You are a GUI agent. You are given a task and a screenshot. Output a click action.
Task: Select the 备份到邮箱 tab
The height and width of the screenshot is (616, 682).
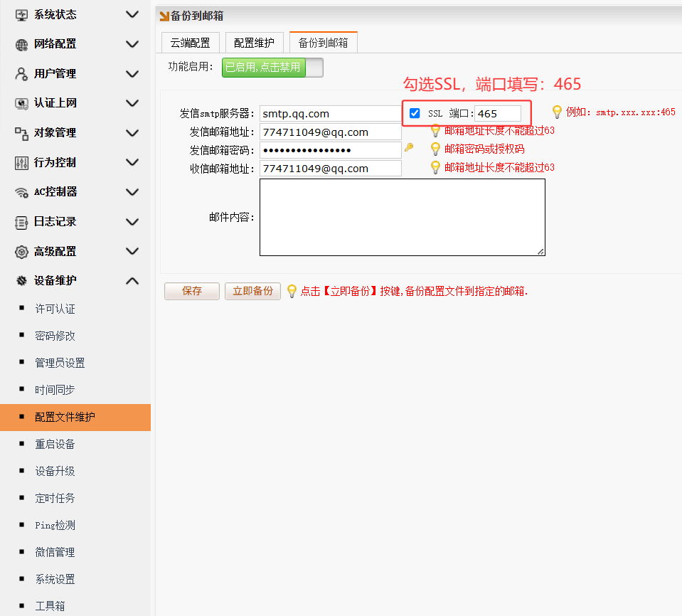coord(323,43)
